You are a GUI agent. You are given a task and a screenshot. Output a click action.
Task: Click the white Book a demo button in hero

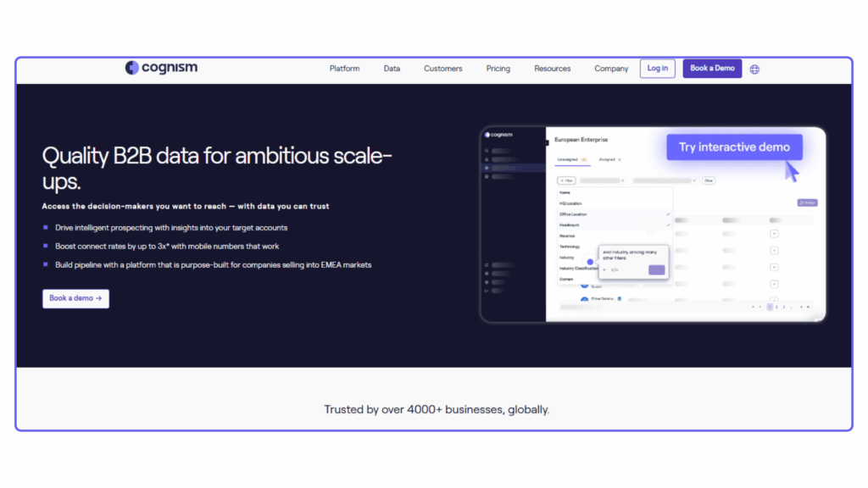click(x=75, y=298)
